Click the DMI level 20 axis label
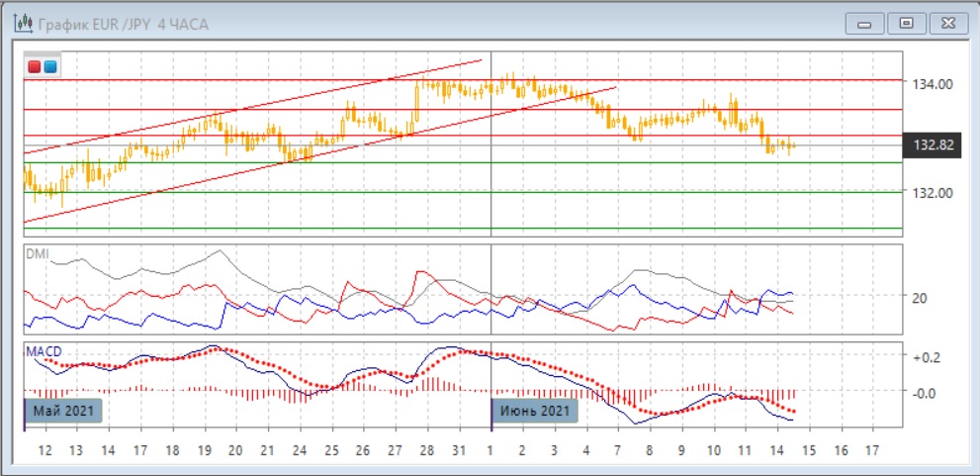 pyautogui.click(x=920, y=298)
